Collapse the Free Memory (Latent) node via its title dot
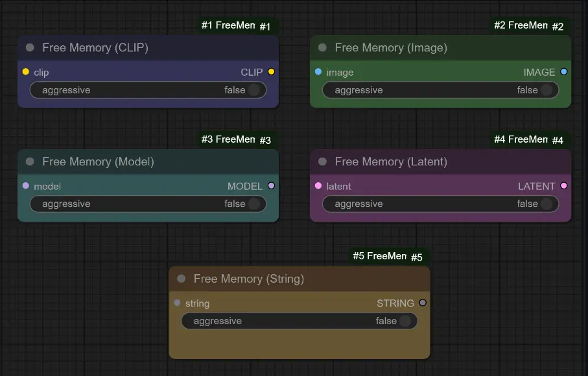The width and height of the screenshot is (588, 376). (x=322, y=161)
